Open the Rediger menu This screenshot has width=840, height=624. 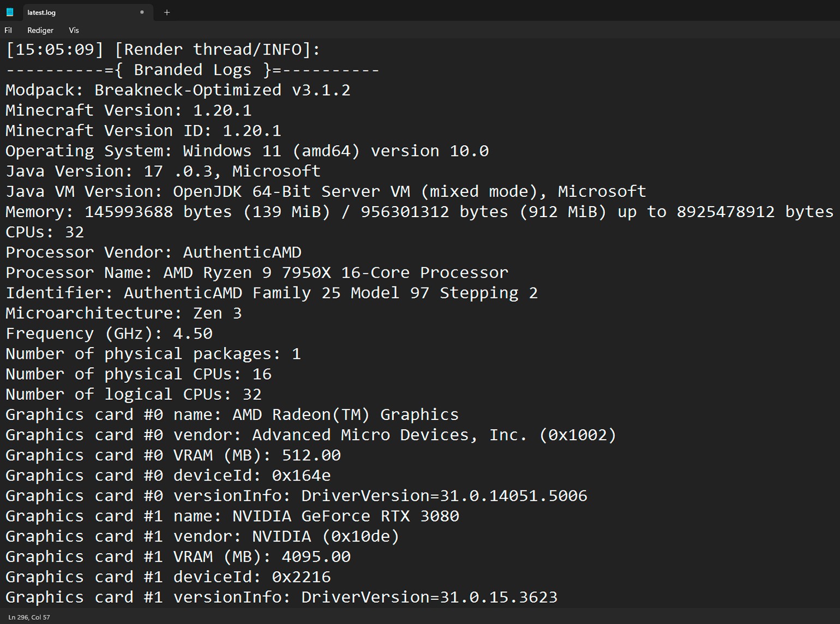click(40, 31)
